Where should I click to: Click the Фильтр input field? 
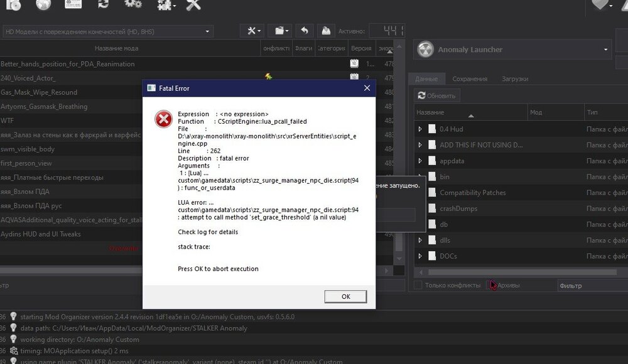(x=590, y=284)
